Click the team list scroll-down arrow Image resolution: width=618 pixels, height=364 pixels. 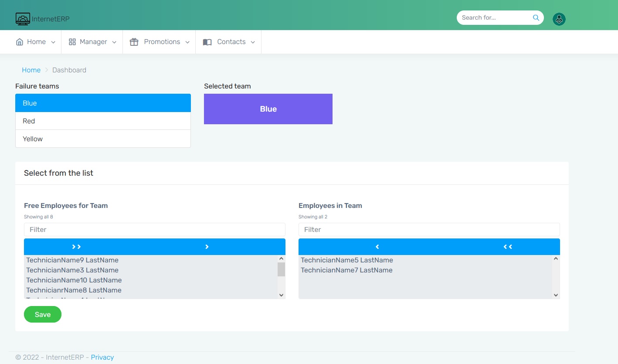(x=556, y=295)
